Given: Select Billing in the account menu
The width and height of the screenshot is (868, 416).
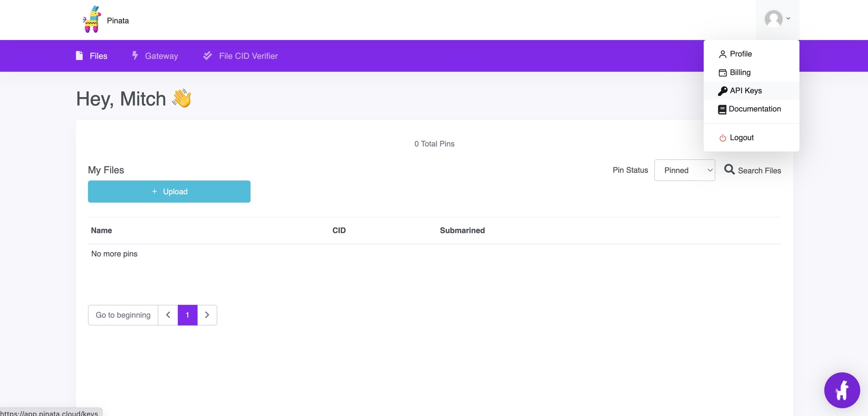Looking at the screenshot, I should click(x=740, y=72).
